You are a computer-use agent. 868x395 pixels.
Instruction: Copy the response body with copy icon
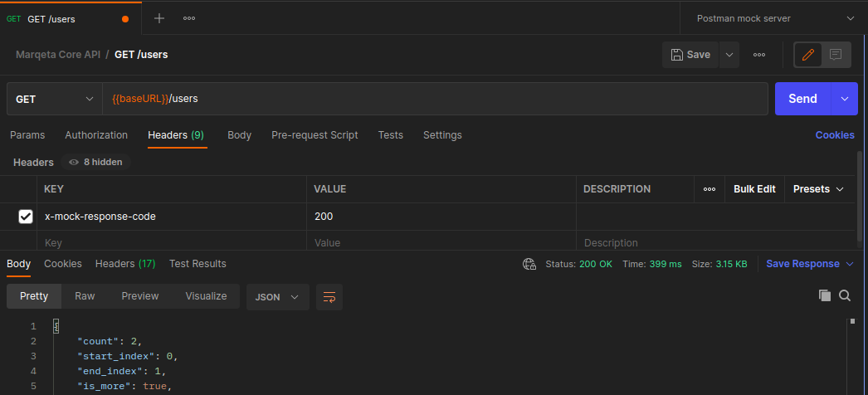(x=824, y=295)
